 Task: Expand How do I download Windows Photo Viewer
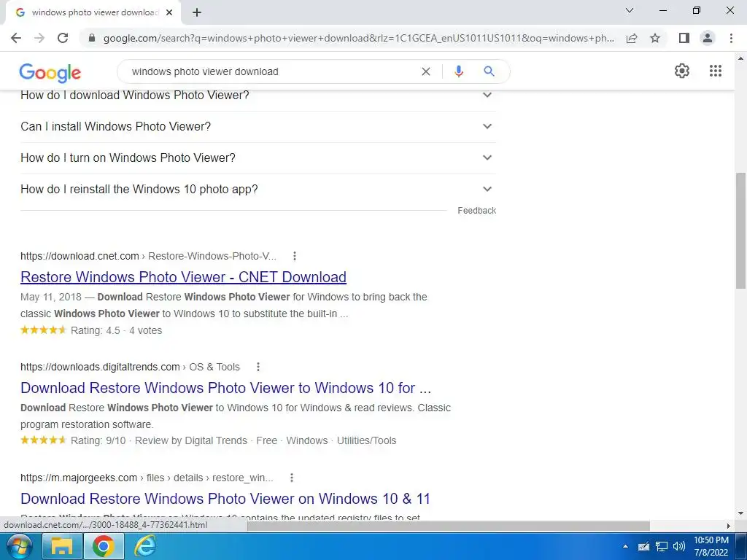[258, 96]
